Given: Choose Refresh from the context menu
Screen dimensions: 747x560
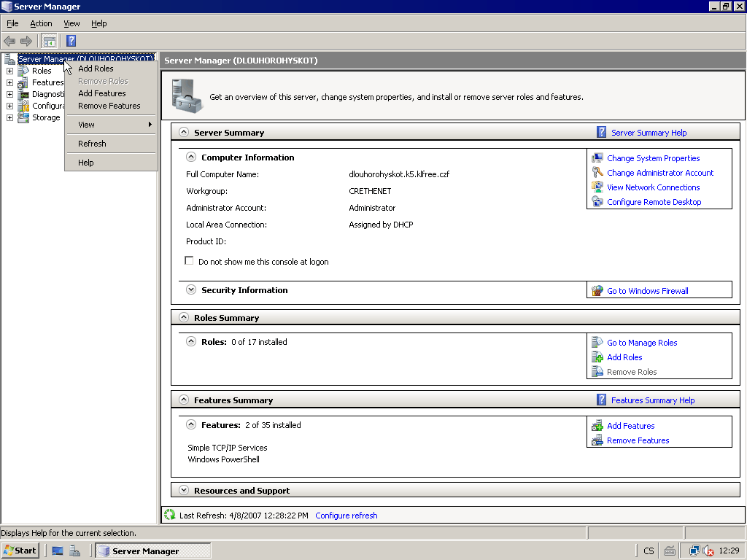Looking at the screenshot, I should (111, 144).
